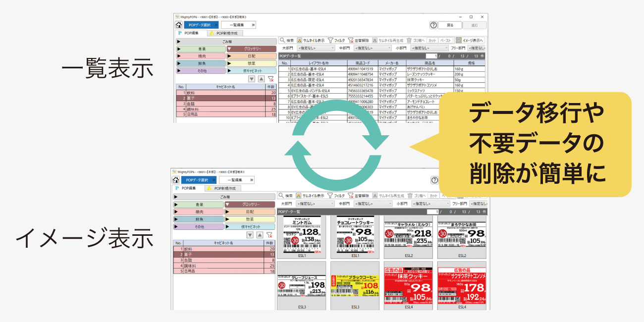Image resolution: width=644 pixels, height=322 pixels.
Task: Click the down arrow above the list view cabinet table
Action: coord(251,79)
